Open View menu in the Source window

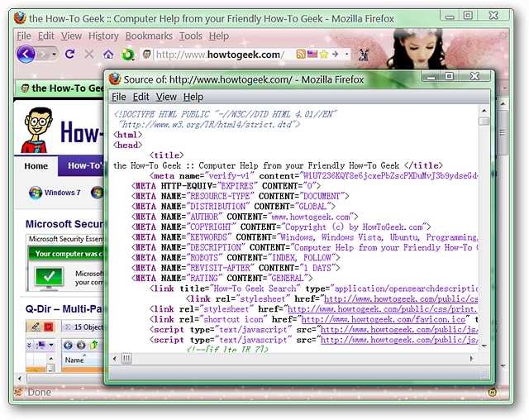[166, 97]
